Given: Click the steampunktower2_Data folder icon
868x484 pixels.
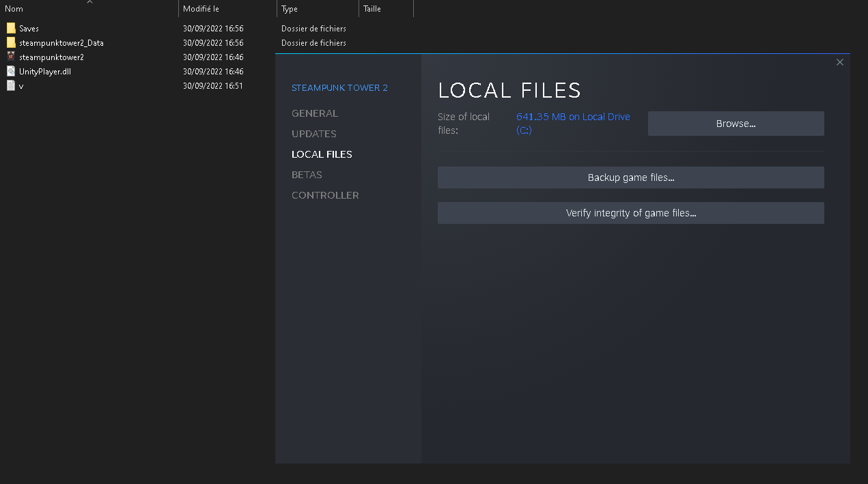Looking at the screenshot, I should (x=11, y=43).
